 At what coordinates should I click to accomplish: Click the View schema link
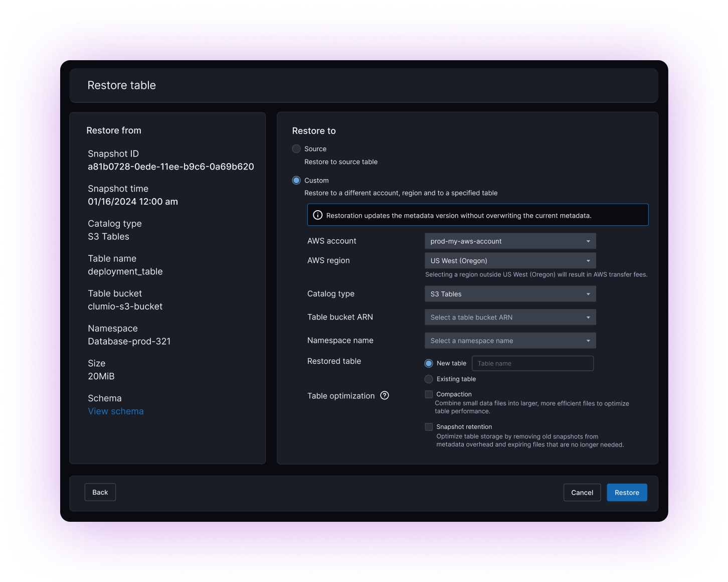click(x=116, y=411)
